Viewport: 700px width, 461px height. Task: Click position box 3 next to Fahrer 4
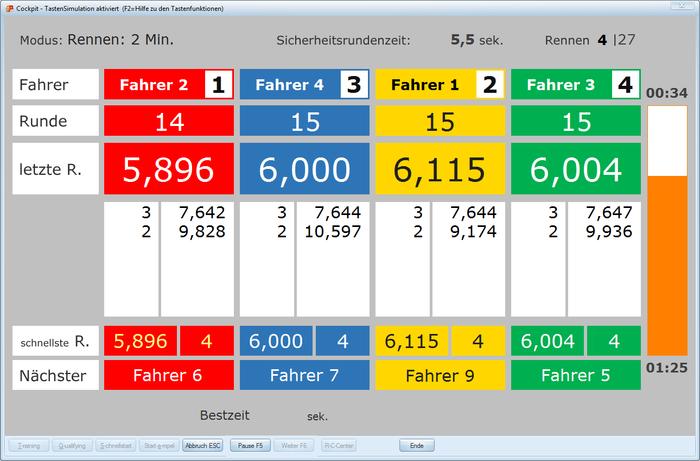[353, 85]
